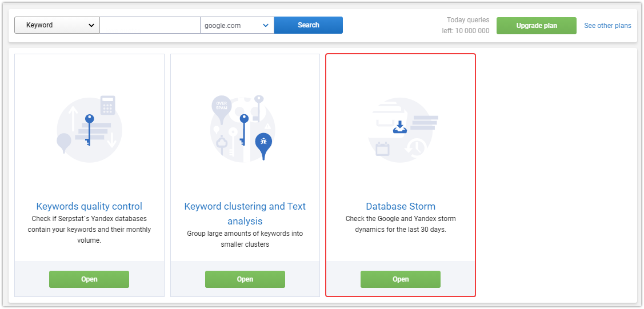
Task: Click the clock history icon in Database Storm
Action: pos(415,148)
